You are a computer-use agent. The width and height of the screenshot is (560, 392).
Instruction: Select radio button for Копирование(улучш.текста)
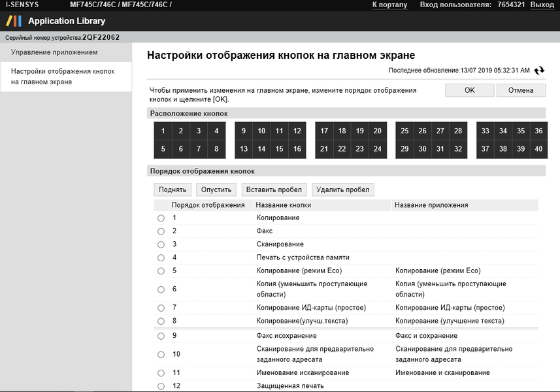(161, 321)
